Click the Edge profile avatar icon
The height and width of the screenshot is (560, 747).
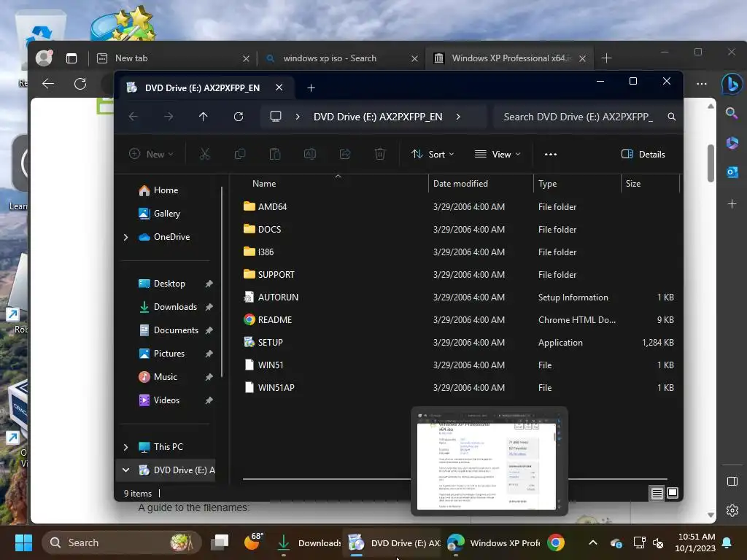pyautogui.click(x=44, y=58)
